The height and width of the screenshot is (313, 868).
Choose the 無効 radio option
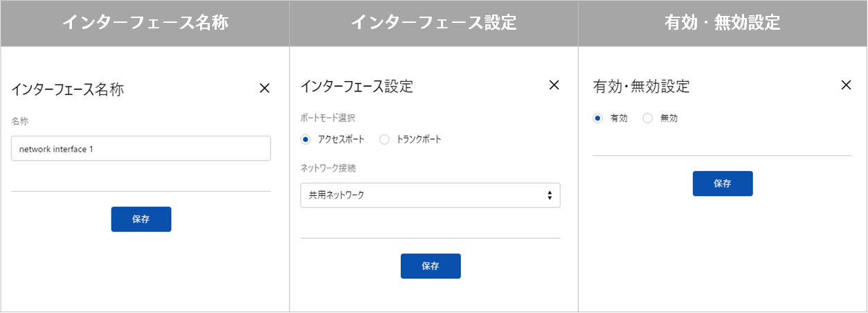[x=648, y=118]
